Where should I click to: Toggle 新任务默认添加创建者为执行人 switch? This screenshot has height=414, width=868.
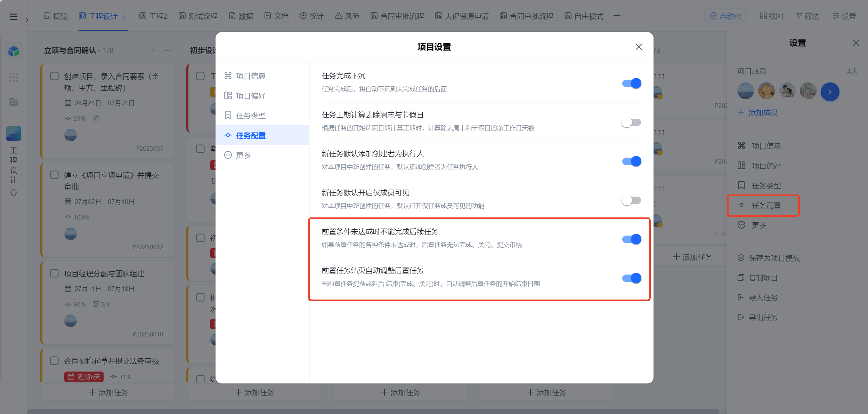pos(631,161)
